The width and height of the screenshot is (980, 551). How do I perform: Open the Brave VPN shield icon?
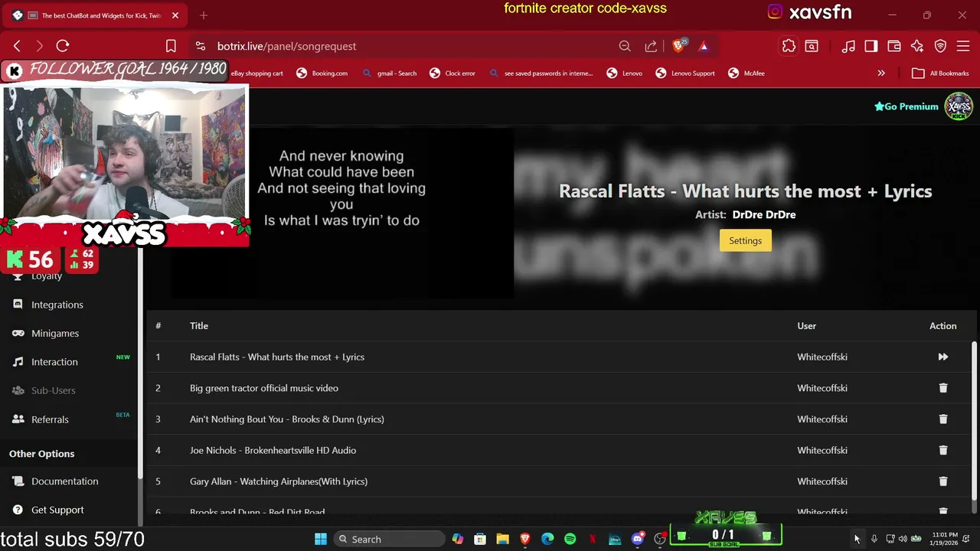(x=940, y=46)
